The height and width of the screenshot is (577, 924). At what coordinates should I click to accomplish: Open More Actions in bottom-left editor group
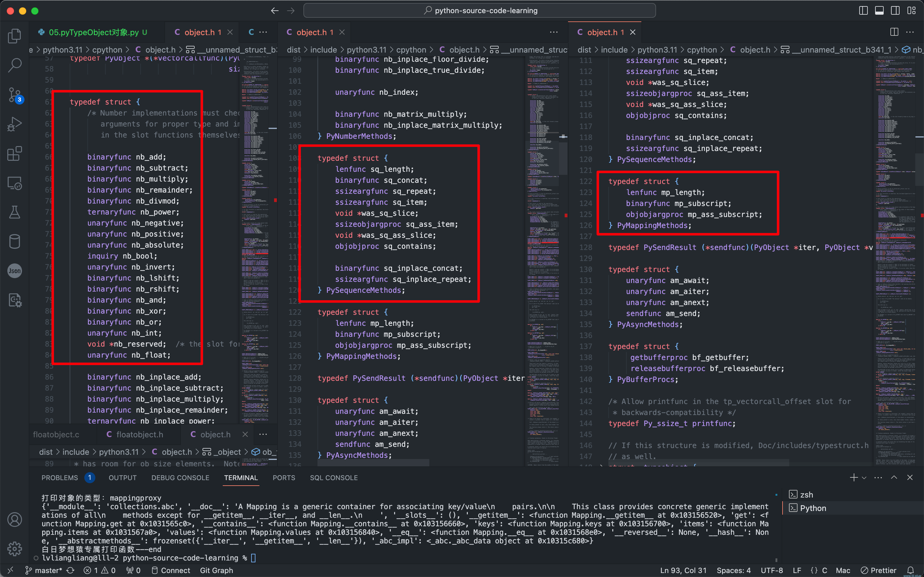(263, 434)
